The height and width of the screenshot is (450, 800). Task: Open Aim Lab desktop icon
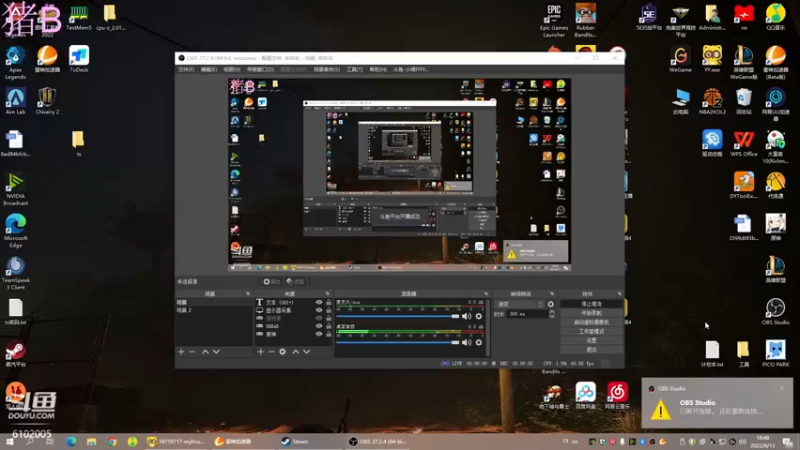click(x=15, y=101)
